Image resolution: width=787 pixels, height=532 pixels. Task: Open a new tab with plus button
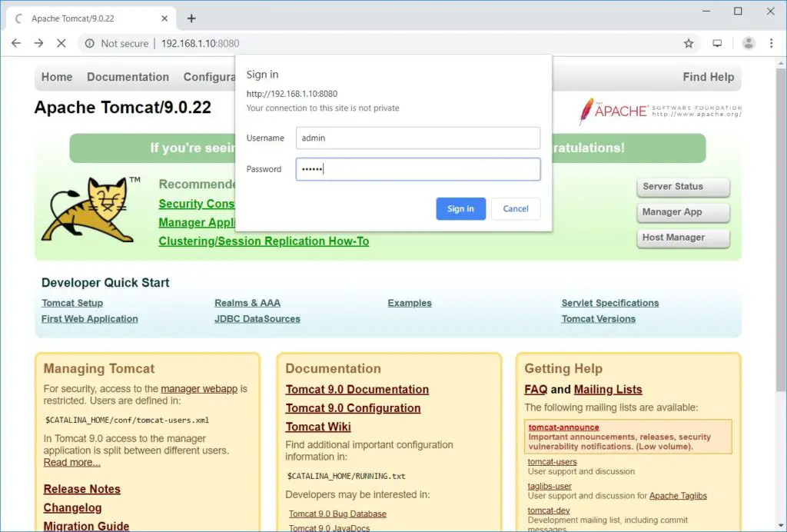coord(191,18)
